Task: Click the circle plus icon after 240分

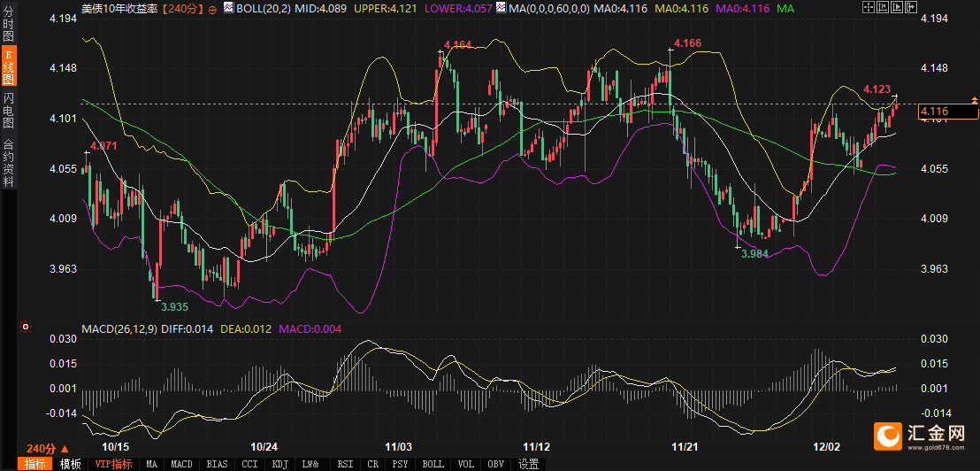Action: tap(212, 8)
